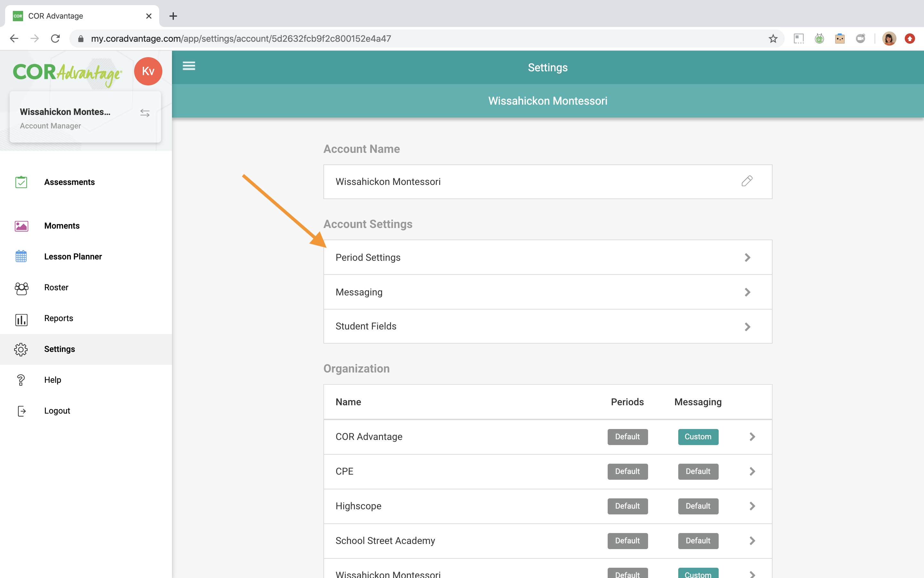Edit account name with pencil icon
Image resolution: width=924 pixels, height=578 pixels.
[747, 181]
